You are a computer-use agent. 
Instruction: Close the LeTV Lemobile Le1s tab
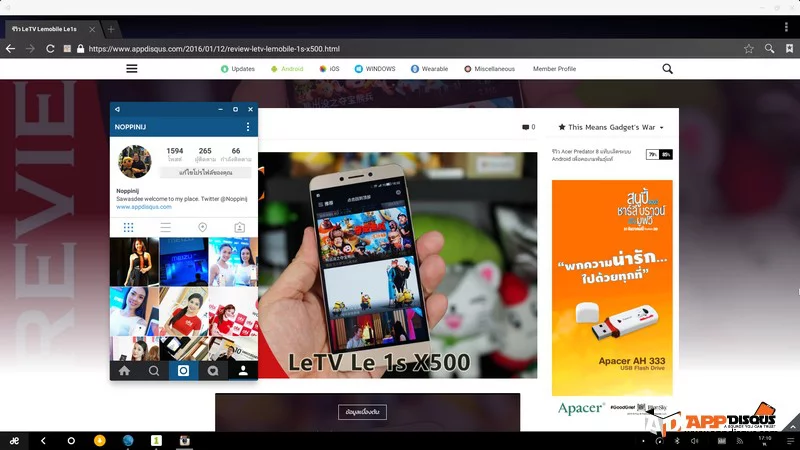coord(92,29)
